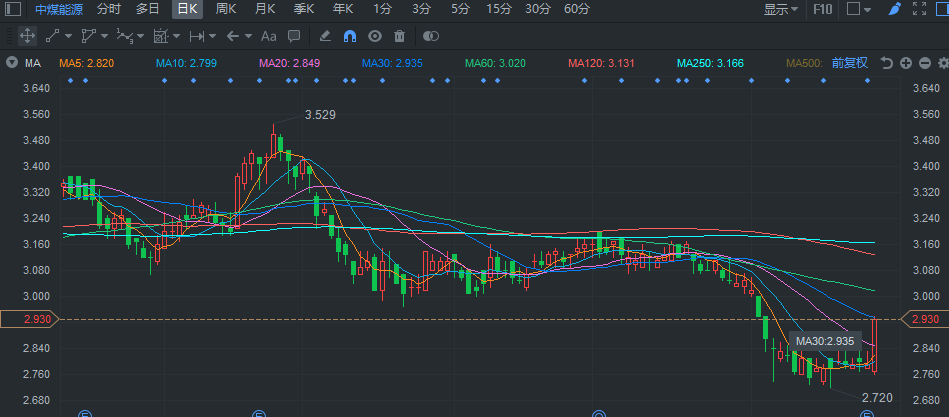Expand arrow tool dropdown arrow

(x=248, y=36)
